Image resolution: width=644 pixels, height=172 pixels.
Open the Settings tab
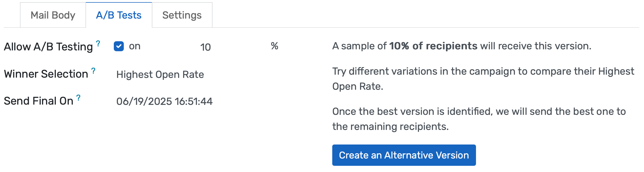(x=182, y=15)
